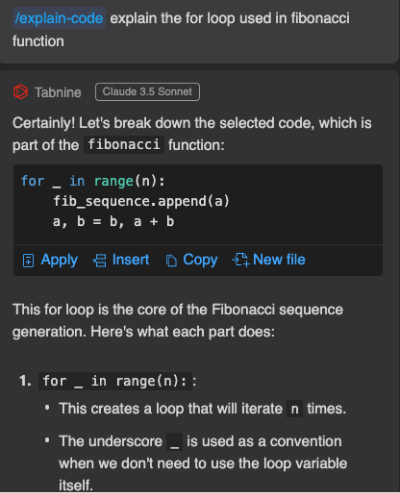Click the New file icon
Screen dimensions: 400x493
point(240,260)
